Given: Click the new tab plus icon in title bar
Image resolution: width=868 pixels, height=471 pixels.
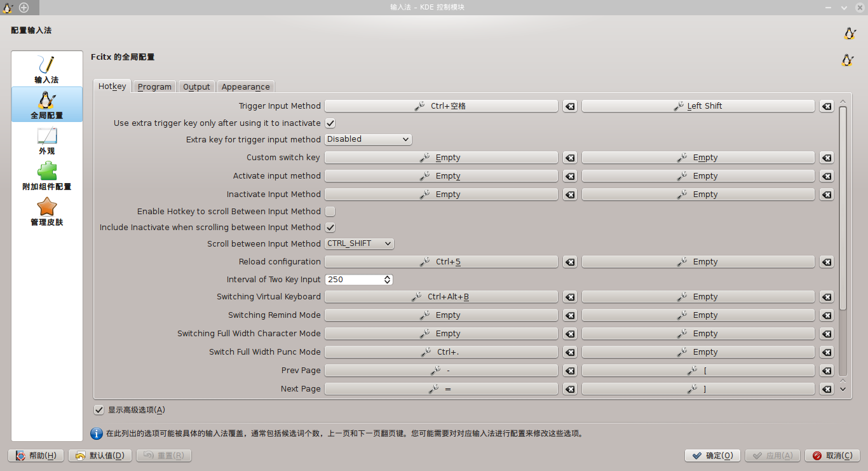Looking at the screenshot, I should (24, 7).
